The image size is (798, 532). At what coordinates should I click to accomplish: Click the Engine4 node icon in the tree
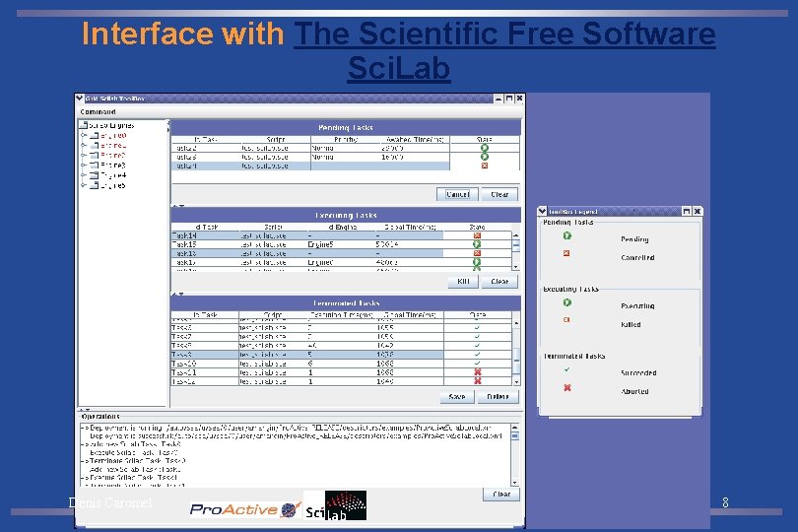coord(95,175)
